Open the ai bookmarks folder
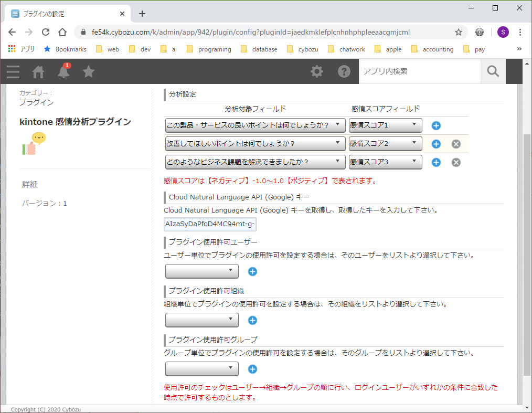The height and width of the screenshot is (413, 532). point(169,49)
